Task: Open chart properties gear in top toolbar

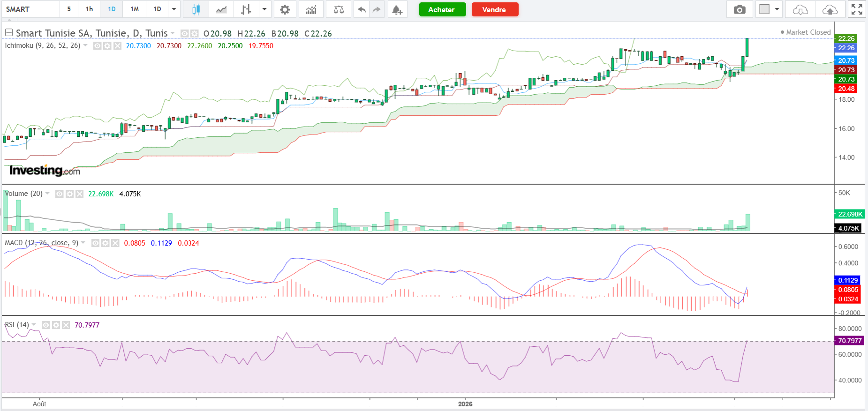Action: [x=285, y=9]
